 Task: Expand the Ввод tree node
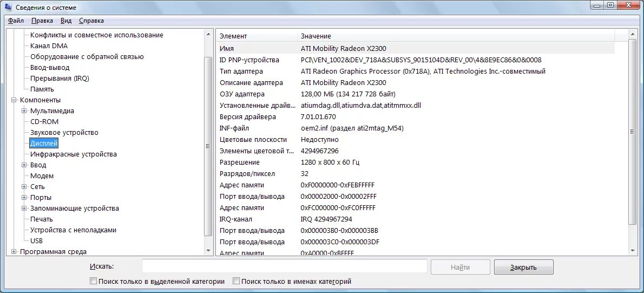point(24,165)
